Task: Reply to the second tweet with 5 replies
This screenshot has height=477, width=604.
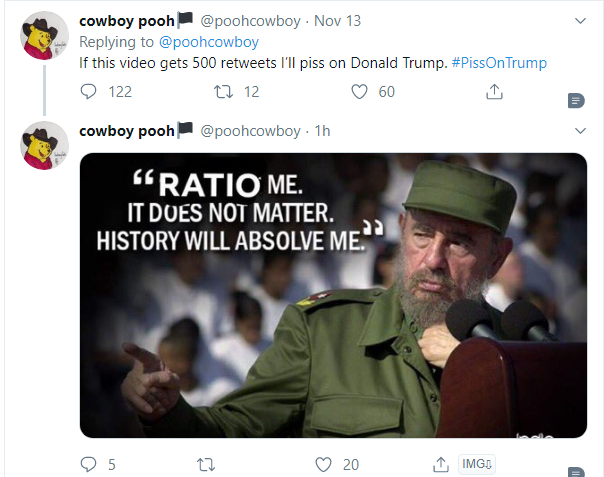Action: pos(89,464)
